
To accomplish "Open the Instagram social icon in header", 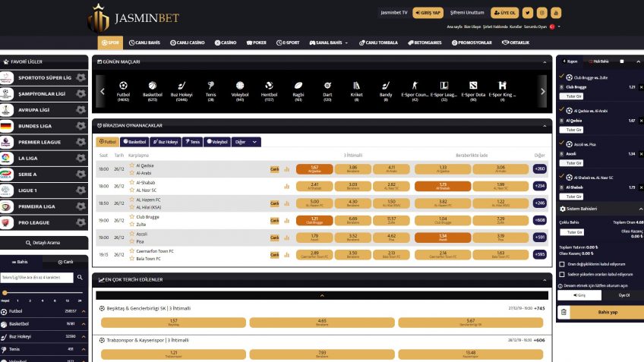I will click(x=541, y=13).
